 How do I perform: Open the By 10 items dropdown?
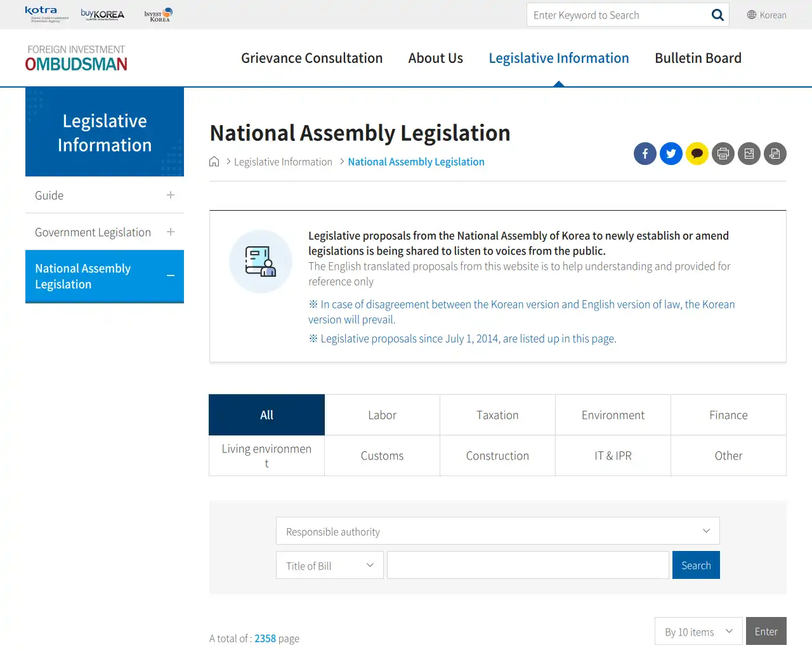[698, 632]
